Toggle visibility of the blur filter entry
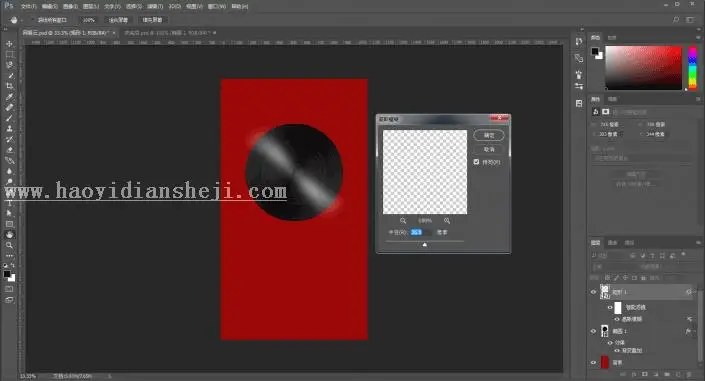The width and height of the screenshot is (705, 381). (x=617, y=319)
